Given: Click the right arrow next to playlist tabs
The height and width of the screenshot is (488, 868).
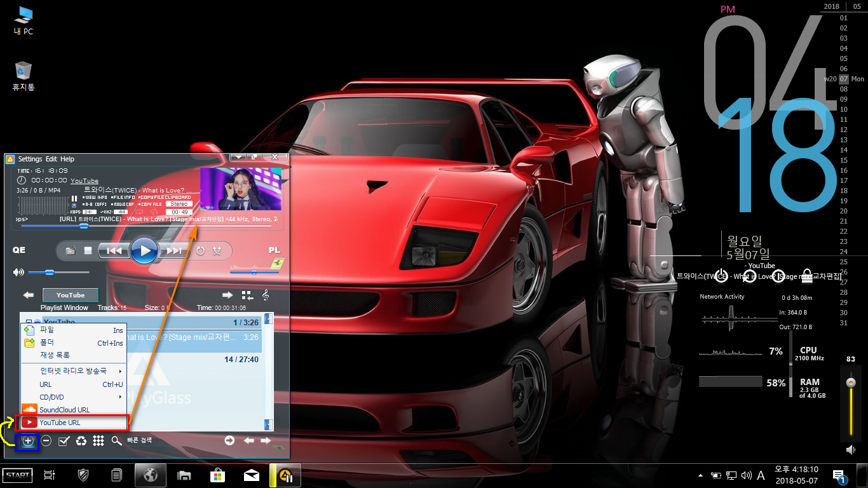Looking at the screenshot, I should click(x=227, y=295).
